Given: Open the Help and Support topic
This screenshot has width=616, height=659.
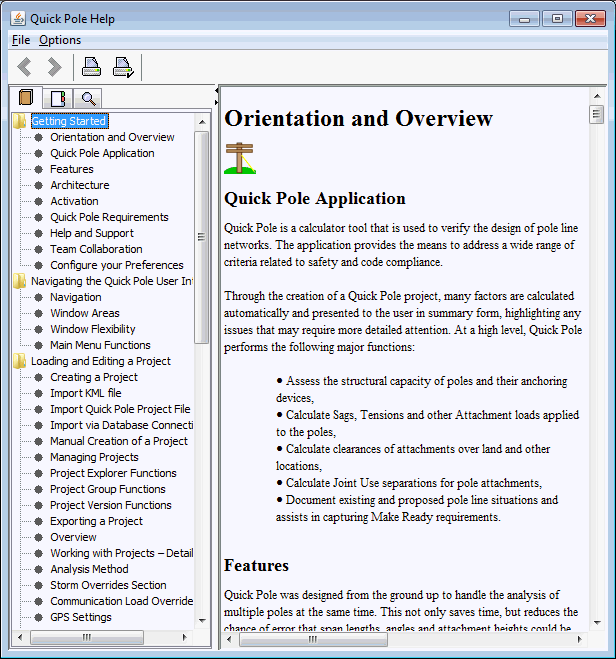Looking at the screenshot, I should (92, 233).
